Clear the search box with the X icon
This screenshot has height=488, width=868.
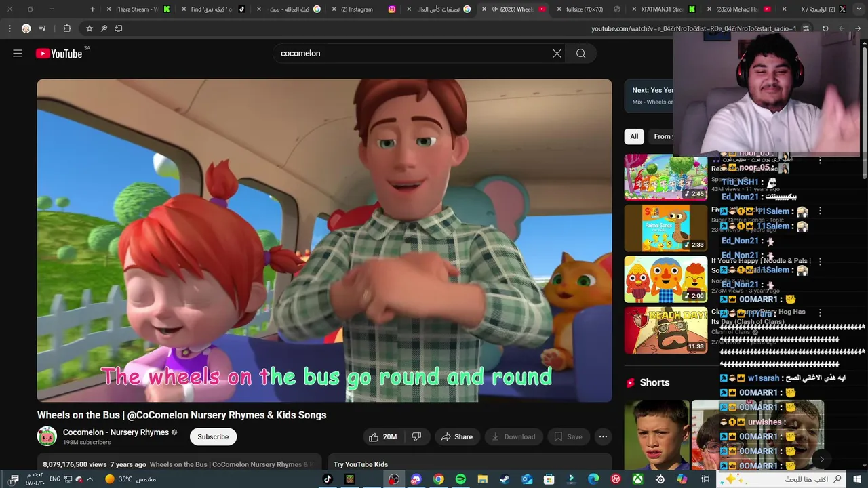(557, 53)
